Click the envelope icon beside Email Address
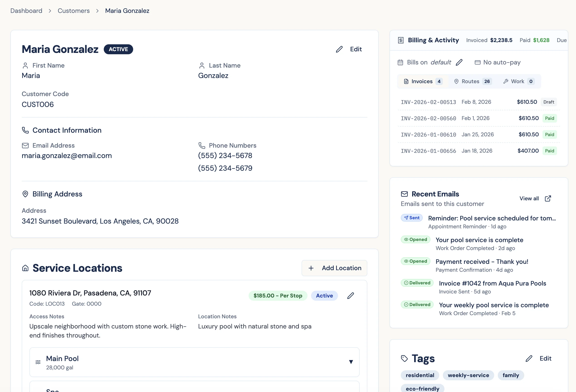This screenshot has width=576, height=392. click(x=25, y=145)
